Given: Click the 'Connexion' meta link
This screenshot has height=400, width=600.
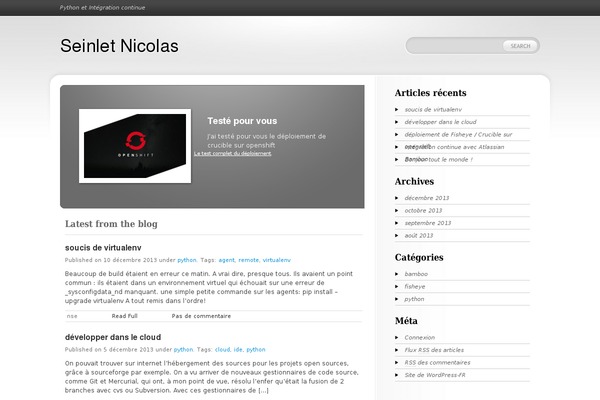Looking at the screenshot, I should point(419,338).
